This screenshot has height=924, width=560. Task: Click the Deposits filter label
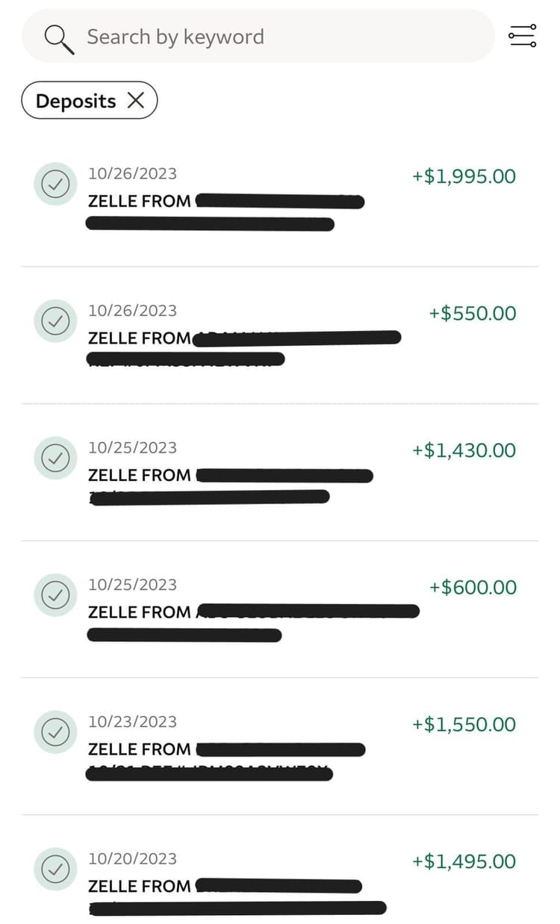pos(75,101)
